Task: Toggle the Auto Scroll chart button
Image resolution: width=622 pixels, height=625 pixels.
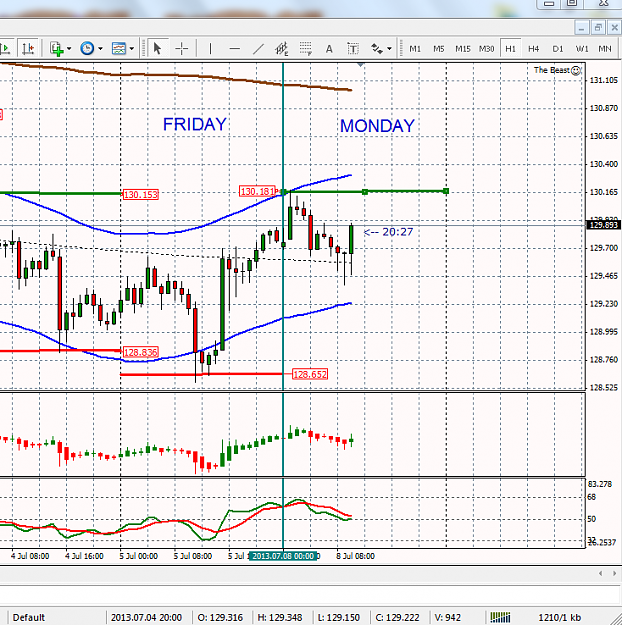Action: pos(6,49)
